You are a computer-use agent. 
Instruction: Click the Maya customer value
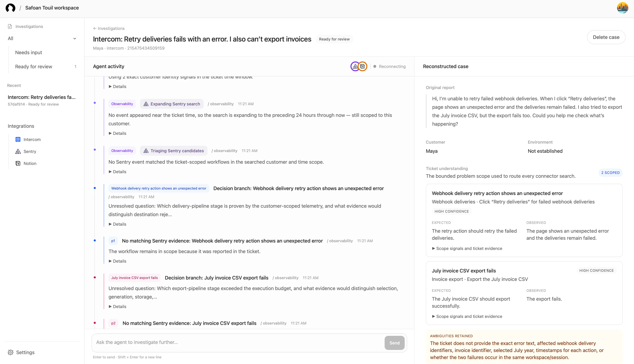click(x=432, y=151)
